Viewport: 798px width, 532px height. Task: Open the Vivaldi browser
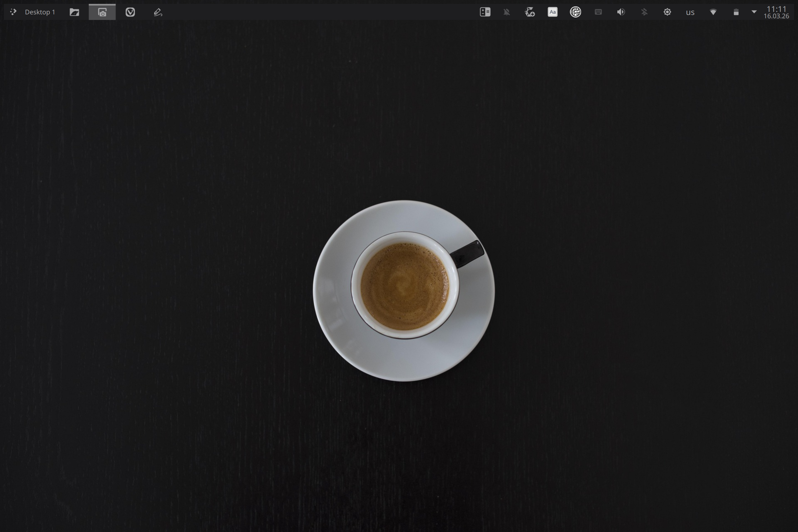coord(130,12)
